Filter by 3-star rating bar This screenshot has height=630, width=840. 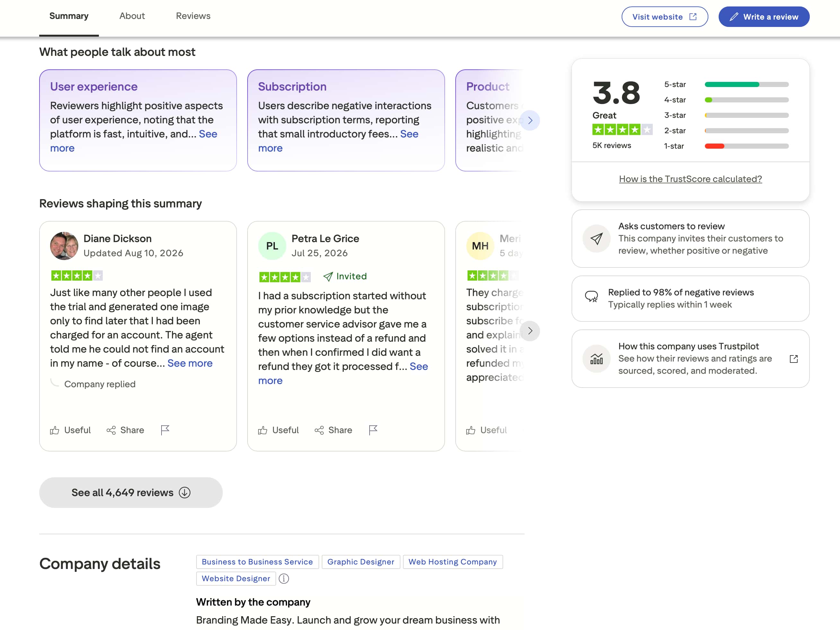pyautogui.click(x=726, y=115)
